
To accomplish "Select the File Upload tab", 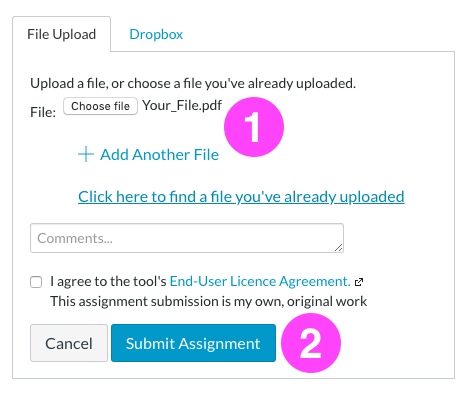I will tap(61, 34).
